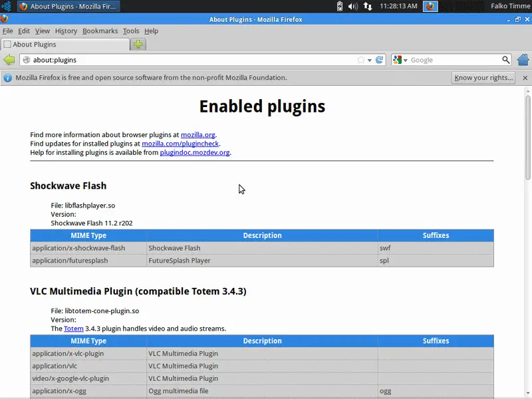This screenshot has width=532, height=399.
Task: Click the spl suffix cell
Action: [x=436, y=261]
